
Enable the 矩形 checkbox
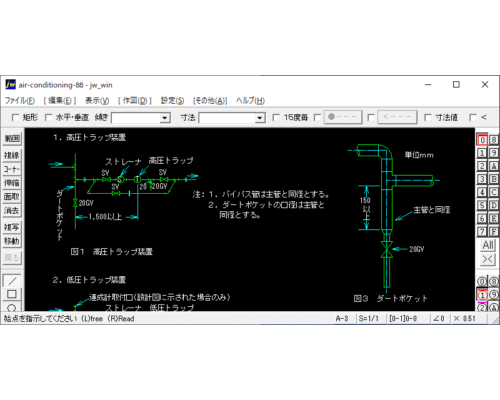click(15, 117)
